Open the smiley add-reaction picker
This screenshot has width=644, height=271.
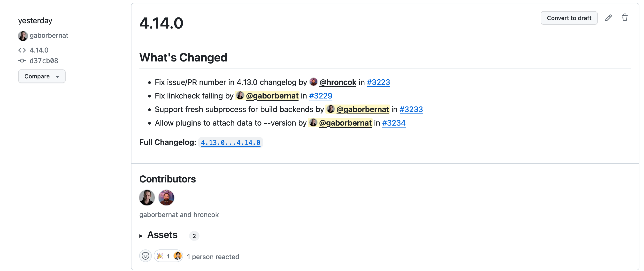point(145,256)
